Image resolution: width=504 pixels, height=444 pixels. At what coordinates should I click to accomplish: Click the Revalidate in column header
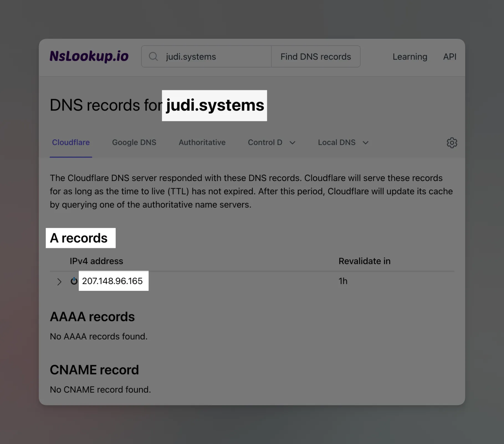pyautogui.click(x=364, y=261)
